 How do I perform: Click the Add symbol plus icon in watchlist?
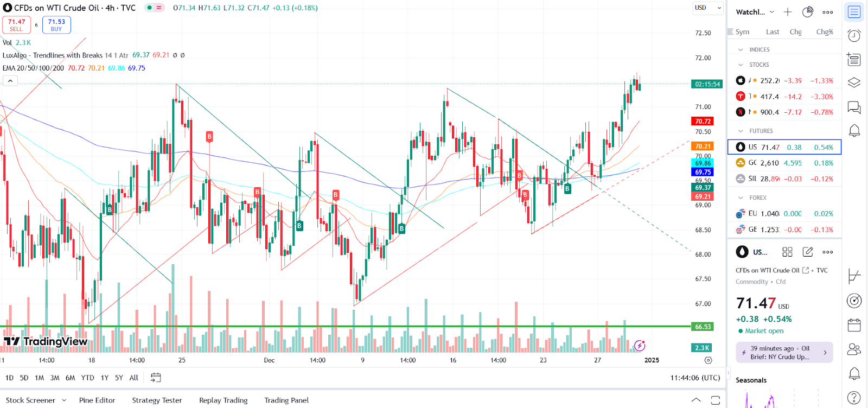(788, 12)
